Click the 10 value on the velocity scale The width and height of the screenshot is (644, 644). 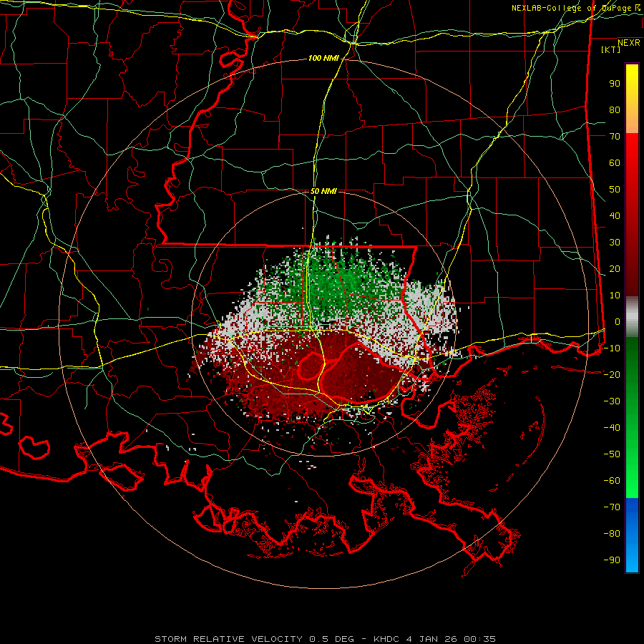[x=615, y=296]
